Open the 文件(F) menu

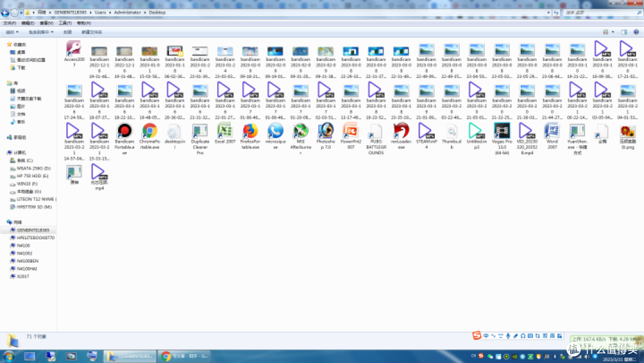click(x=10, y=23)
